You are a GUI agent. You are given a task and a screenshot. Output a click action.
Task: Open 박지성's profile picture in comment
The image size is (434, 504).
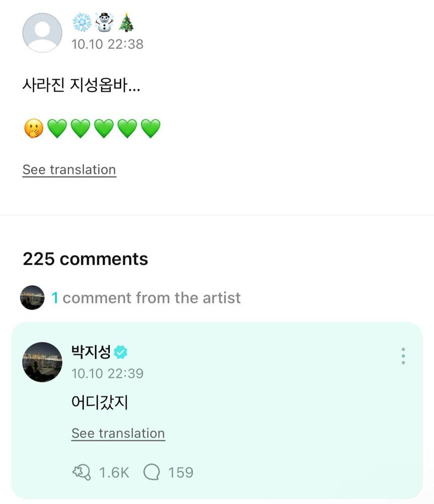(42, 362)
